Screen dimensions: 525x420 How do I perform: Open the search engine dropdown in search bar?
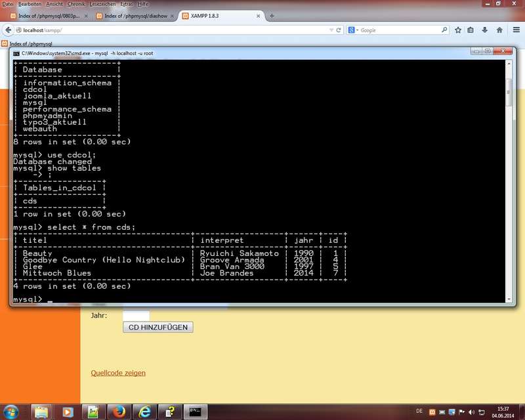coord(354,30)
